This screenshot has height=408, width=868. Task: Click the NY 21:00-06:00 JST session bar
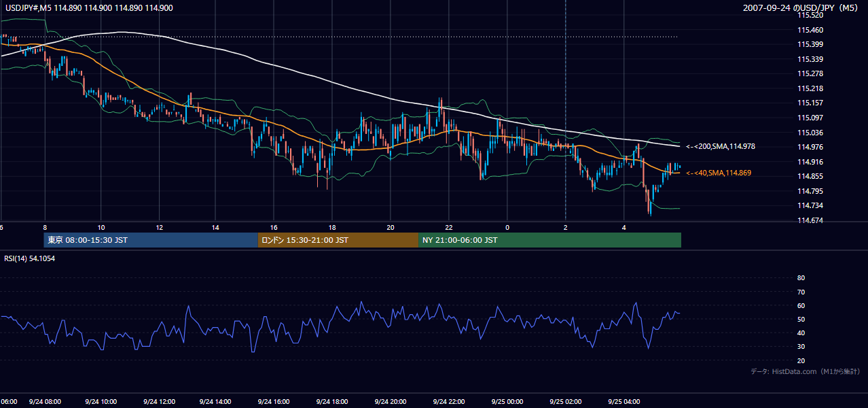549,240
